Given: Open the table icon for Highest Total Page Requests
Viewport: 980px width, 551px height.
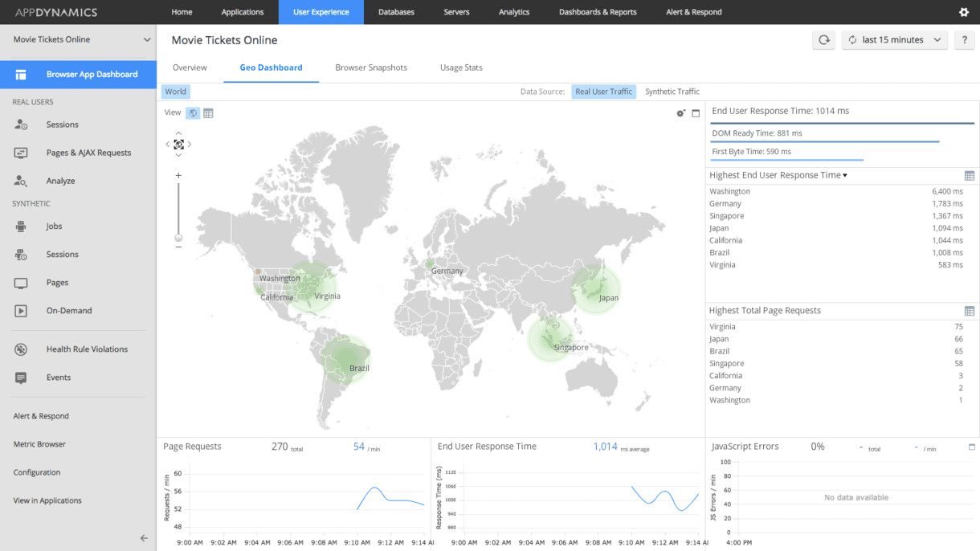Looking at the screenshot, I should click(969, 311).
